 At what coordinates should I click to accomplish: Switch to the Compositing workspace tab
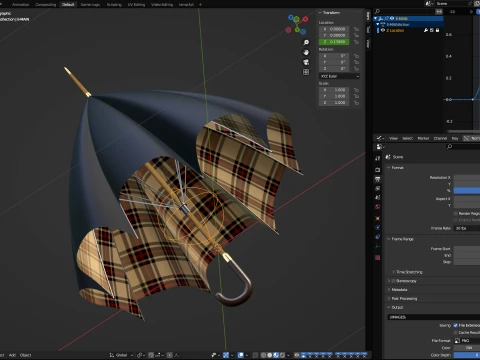pos(46,4)
